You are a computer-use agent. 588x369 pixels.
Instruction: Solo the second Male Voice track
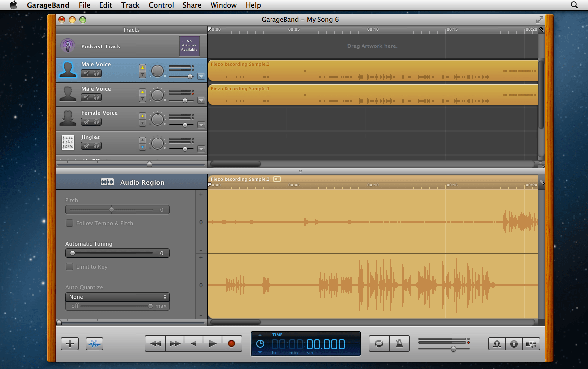(96, 97)
